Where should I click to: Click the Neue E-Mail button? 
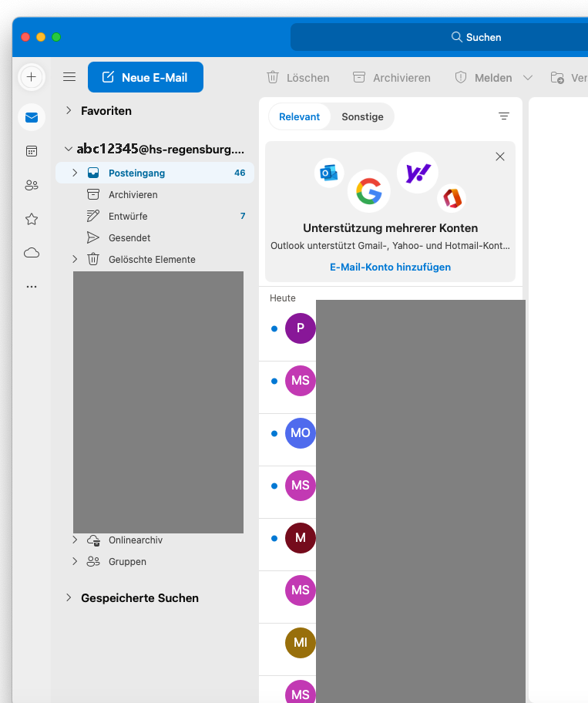point(146,77)
